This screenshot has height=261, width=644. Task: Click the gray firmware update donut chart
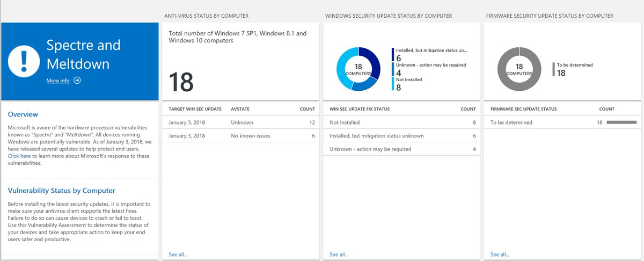[519, 69]
